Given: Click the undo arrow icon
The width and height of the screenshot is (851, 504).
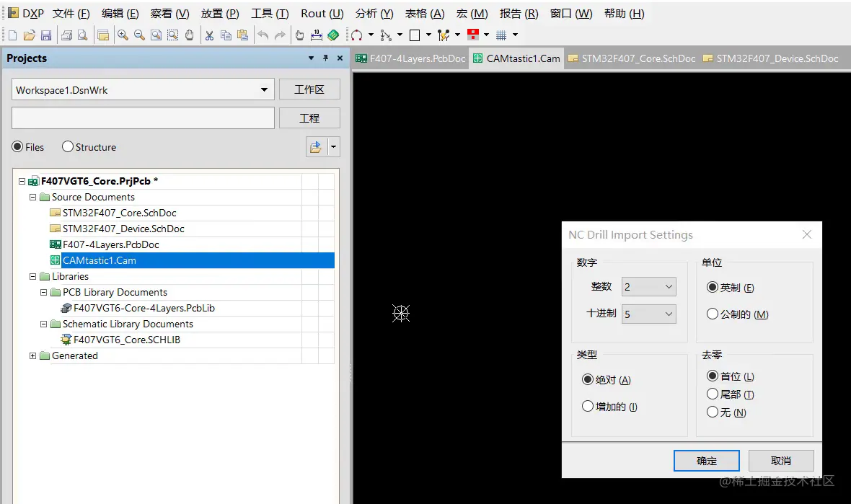Looking at the screenshot, I should [x=263, y=35].
